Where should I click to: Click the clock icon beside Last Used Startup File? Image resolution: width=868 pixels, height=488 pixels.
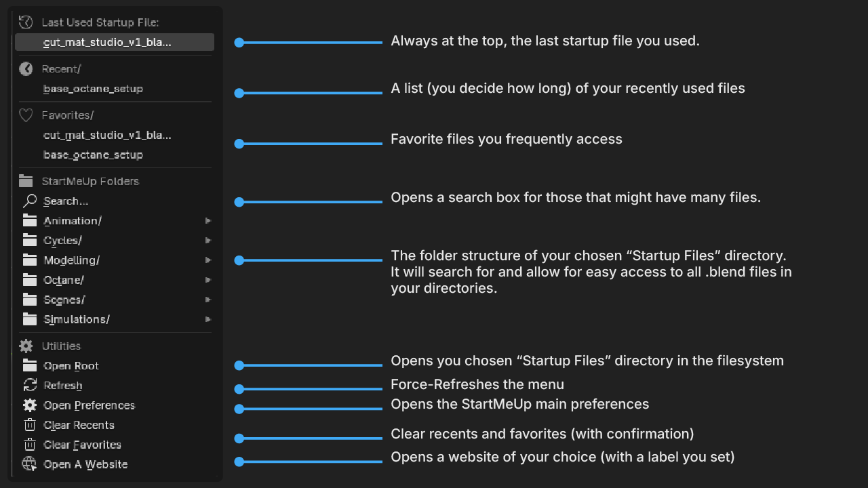click(26, 22)
